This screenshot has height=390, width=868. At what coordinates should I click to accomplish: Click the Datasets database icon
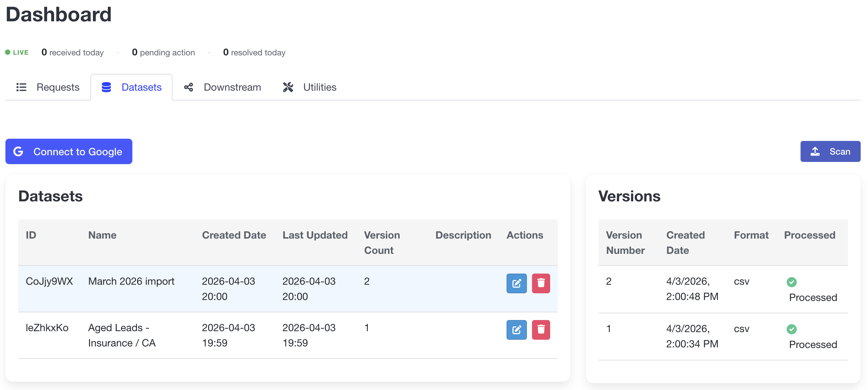point(106,87)
